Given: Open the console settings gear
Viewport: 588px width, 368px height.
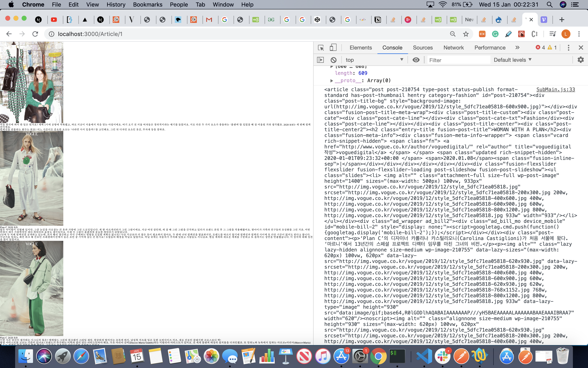Looking at the screenshot, I should [x=580, y=60].
